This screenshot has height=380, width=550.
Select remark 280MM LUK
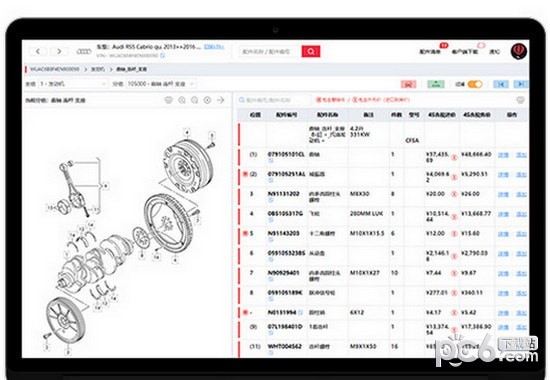[x=367, y=213]
